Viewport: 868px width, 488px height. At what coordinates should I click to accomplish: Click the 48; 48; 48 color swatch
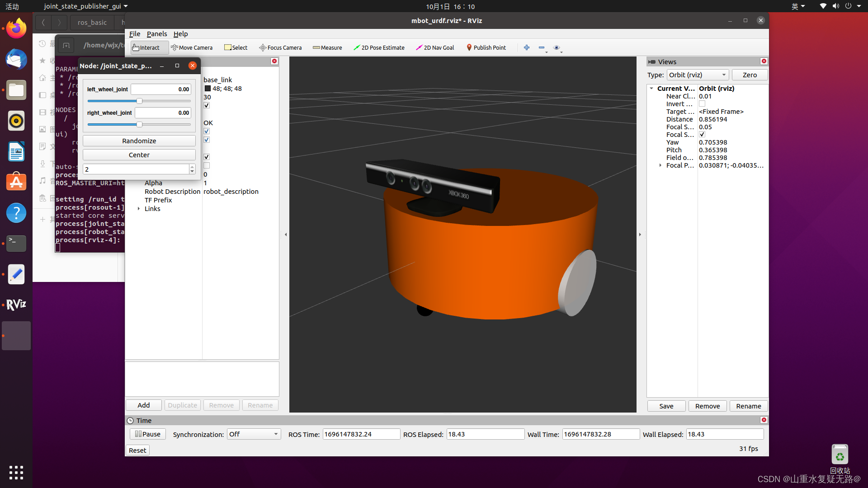click(x=208, y=89)
